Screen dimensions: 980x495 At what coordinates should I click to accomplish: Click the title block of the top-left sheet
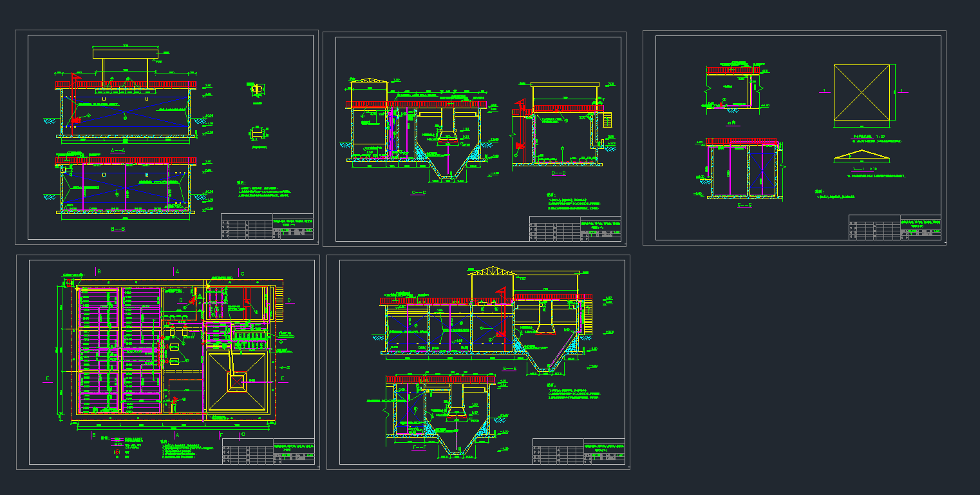pos(267,227)
